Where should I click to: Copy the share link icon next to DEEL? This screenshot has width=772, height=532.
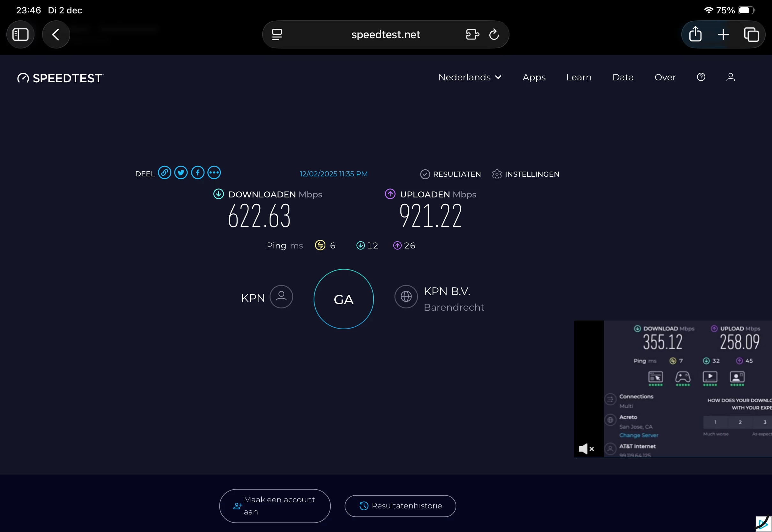pos(164,173)
